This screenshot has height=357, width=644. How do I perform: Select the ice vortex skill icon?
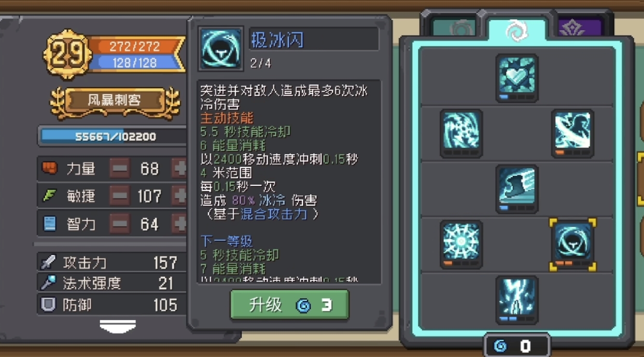point(461,133)
